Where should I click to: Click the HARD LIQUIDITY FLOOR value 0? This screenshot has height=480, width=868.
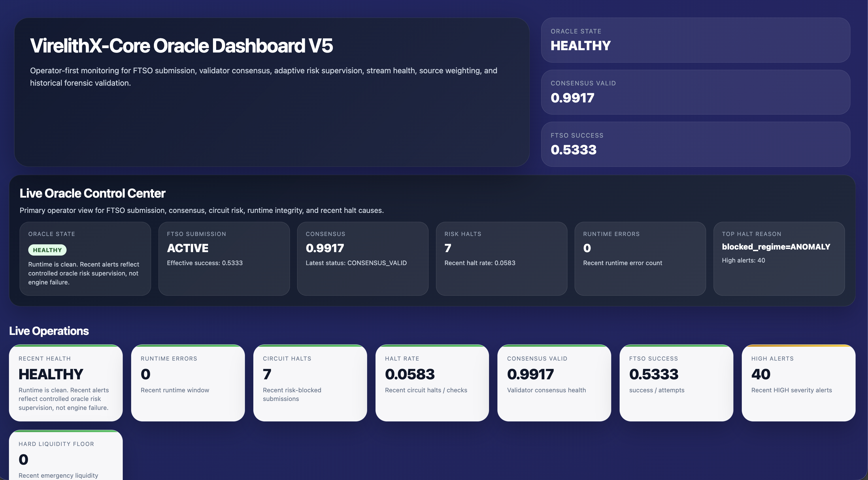[23, 460]
